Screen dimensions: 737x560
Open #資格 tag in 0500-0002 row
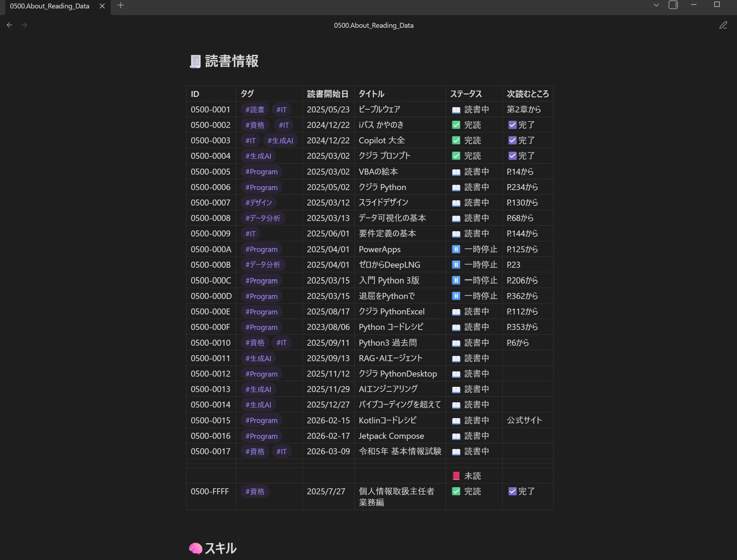(255, 125)
